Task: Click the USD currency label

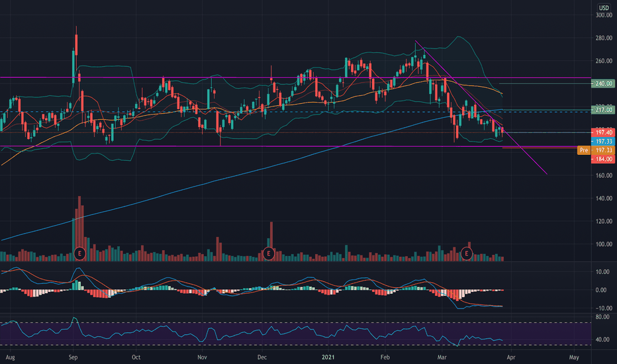Action: click(604, 7)
